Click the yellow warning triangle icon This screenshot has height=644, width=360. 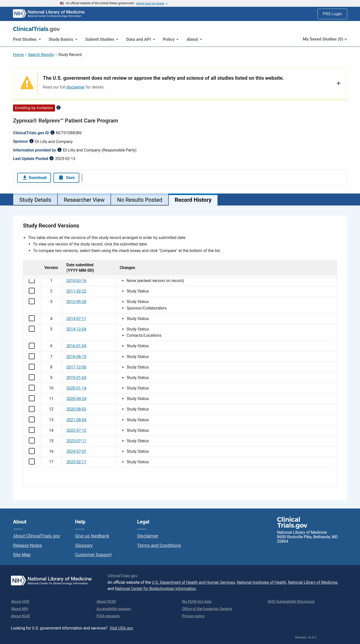pyautogui.click(x=27, y=83)
